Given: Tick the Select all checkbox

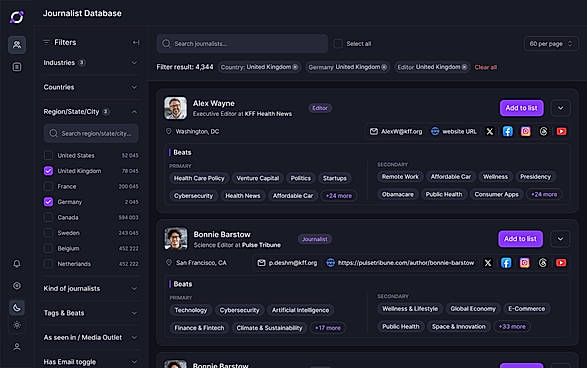Looking at the screenshot, I should 338,43.
